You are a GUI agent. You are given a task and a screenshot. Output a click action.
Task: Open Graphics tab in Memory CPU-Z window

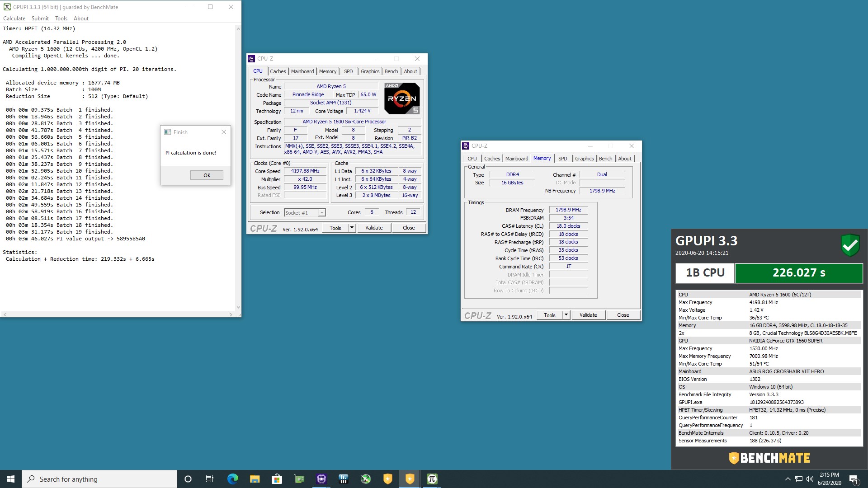[584, 159]
